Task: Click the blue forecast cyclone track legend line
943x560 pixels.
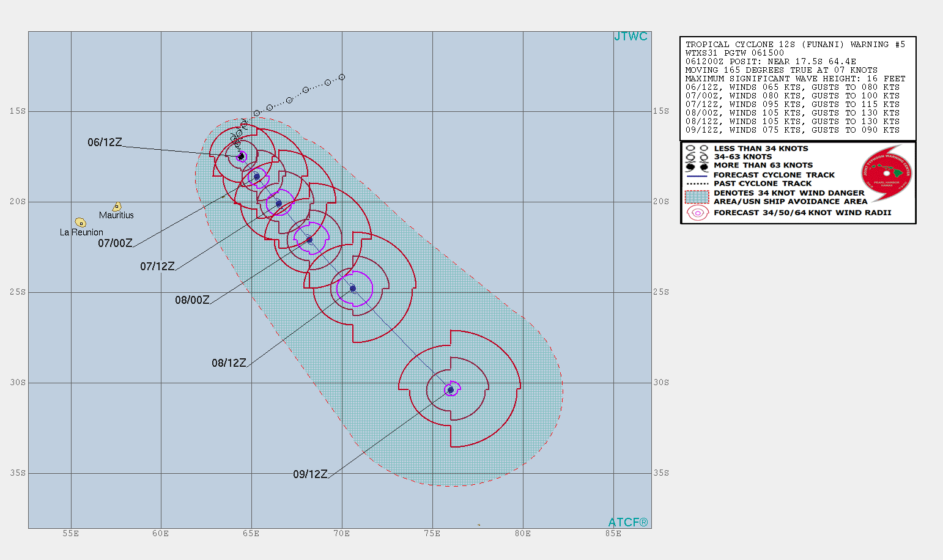Action: point(697,175)
